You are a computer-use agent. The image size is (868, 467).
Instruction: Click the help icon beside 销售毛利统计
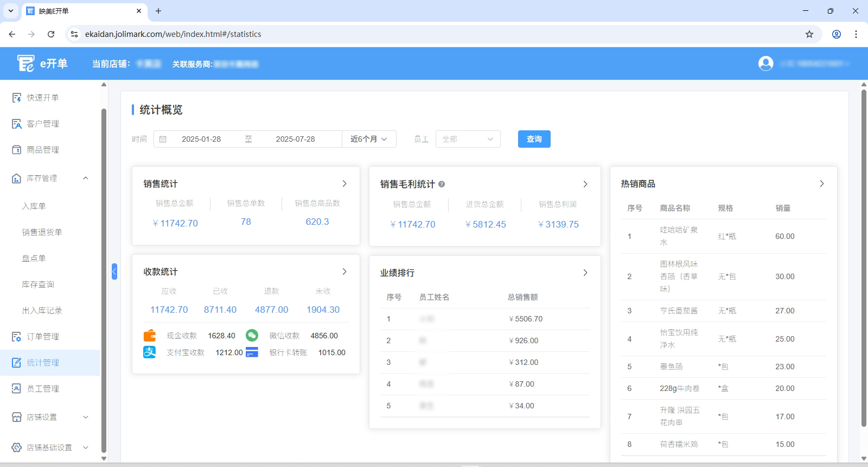point(442,184)
